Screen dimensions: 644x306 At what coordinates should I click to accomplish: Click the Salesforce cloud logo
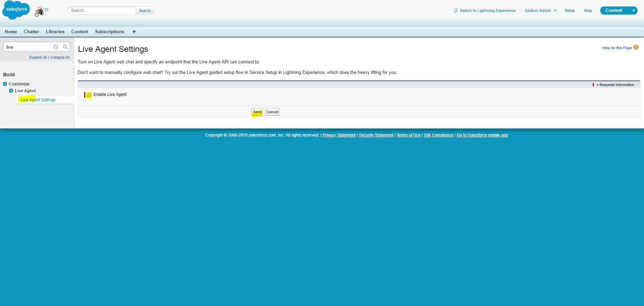point(16,10)
